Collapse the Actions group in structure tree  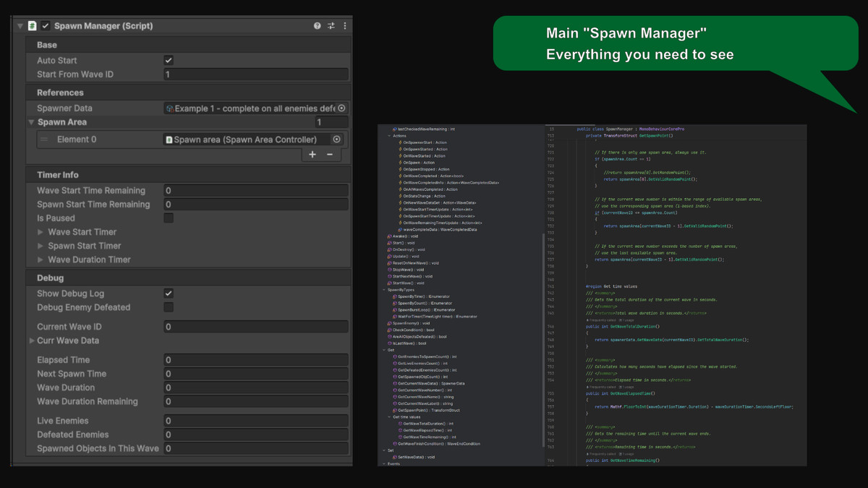(389, 135)
